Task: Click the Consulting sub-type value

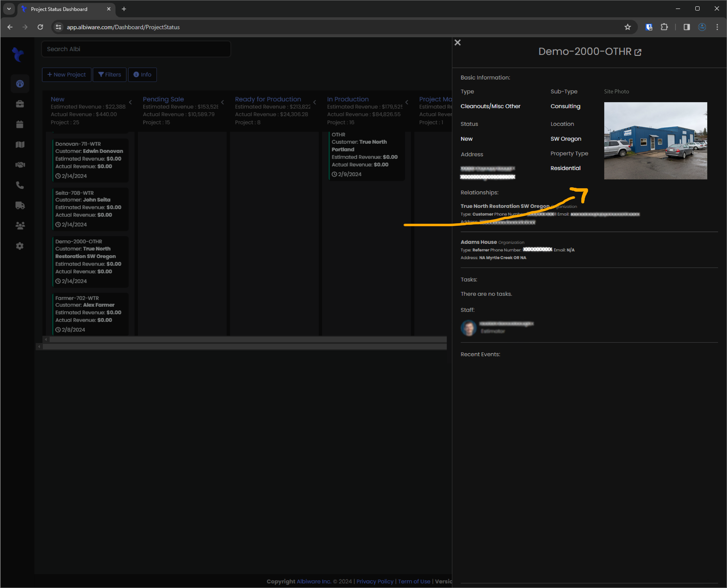Action: 565,106
